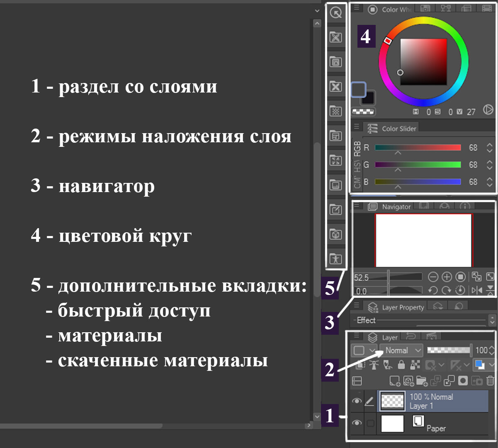The height and width of the screenshot is (448, 498).
Task: Open the layer view list icon
Action: pos(357,380)
